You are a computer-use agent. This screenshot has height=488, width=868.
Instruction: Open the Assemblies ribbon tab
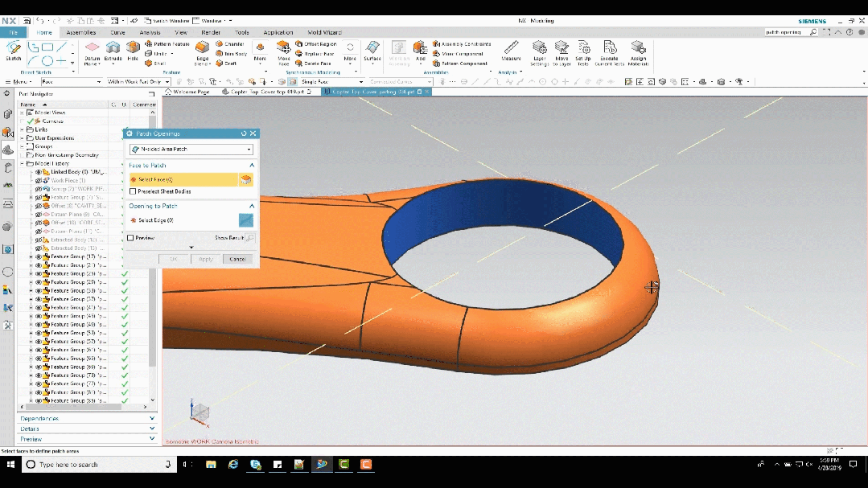click(x=80, y=33)
